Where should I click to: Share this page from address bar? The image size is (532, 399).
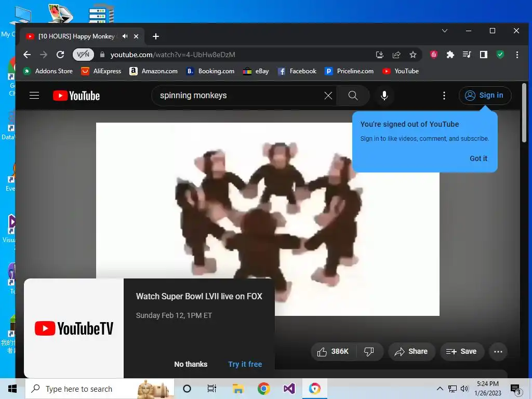(x=396, y=55)
